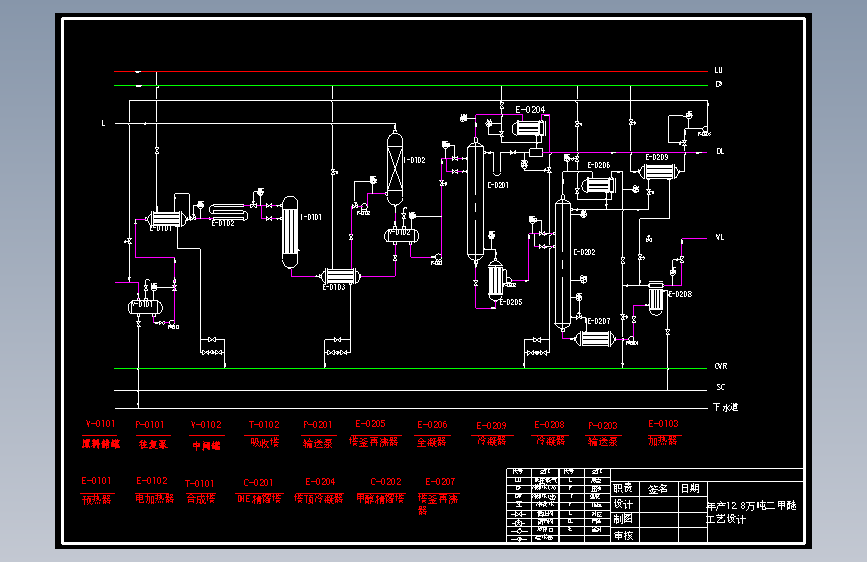Click the drawing title 年产12.8万吨二甲醚工艺设计
867x562 pixels.
tap(751, 512)
